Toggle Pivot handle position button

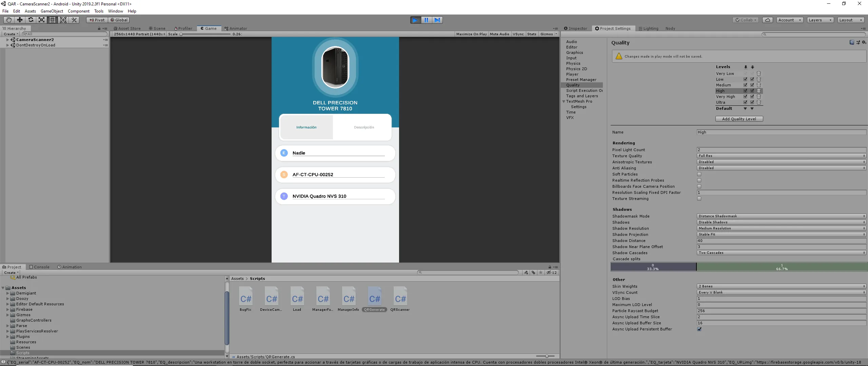pyautogui.click(x=97, y=20)
